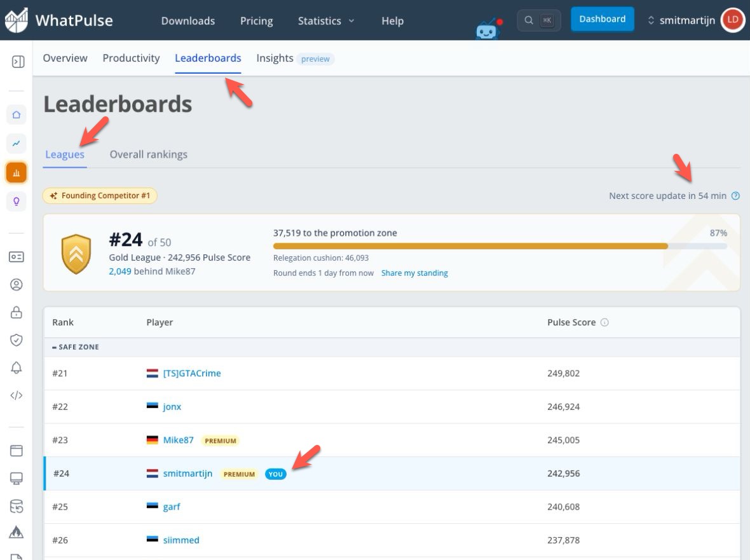Open the window application icon in sidebar

17,451
